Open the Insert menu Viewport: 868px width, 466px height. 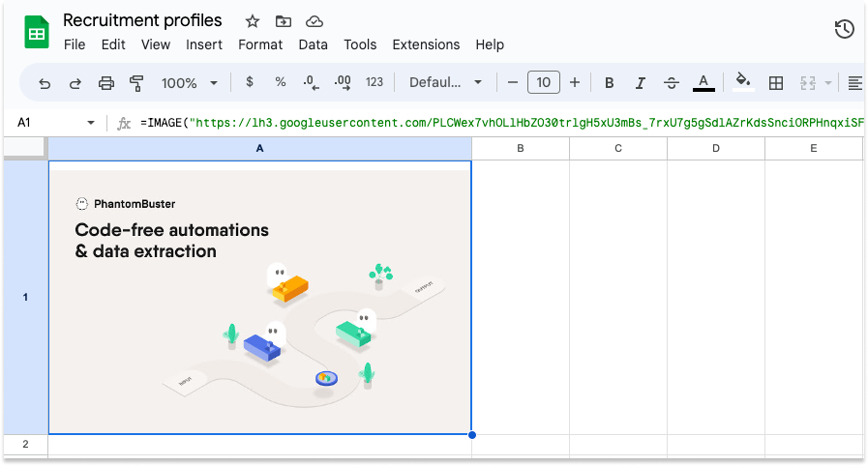(204, 44)
